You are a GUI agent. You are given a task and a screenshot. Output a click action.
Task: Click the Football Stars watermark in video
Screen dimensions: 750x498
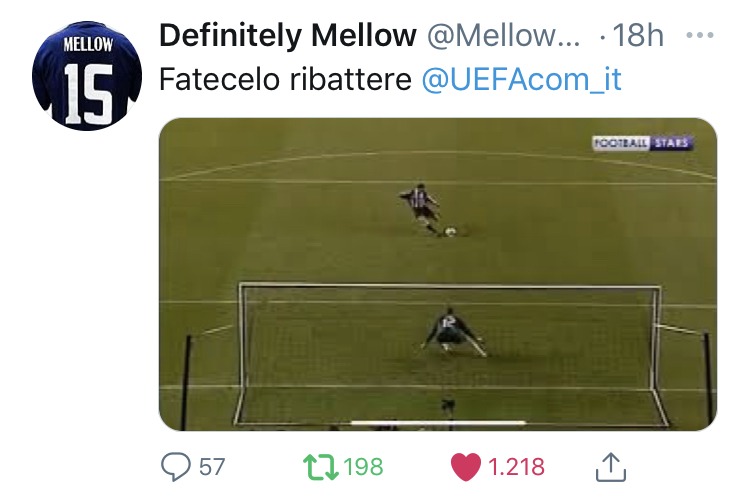click(642, 144)
